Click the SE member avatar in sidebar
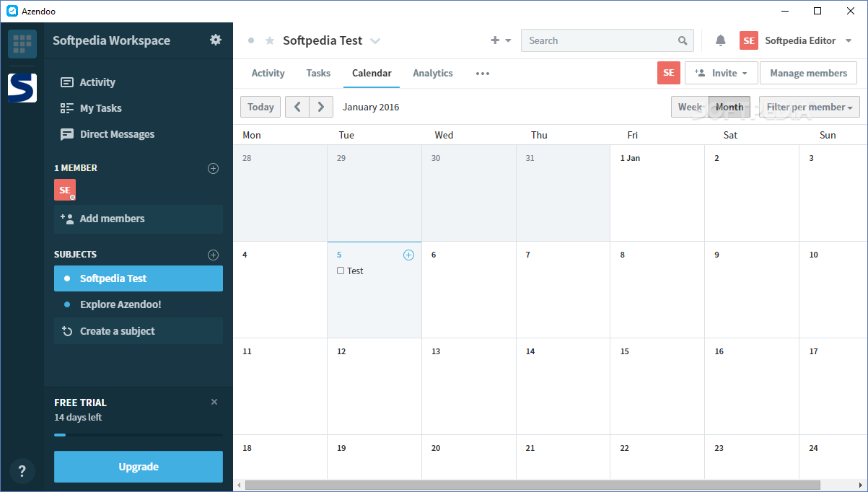The width and height of the screenshot is (868, 492). pos(65,190)
